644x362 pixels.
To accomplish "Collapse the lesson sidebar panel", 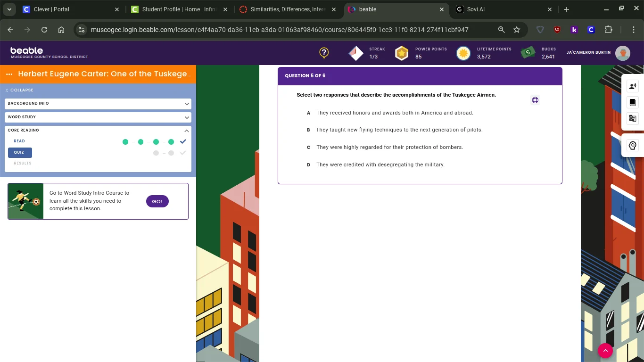I will click(19, 90).
